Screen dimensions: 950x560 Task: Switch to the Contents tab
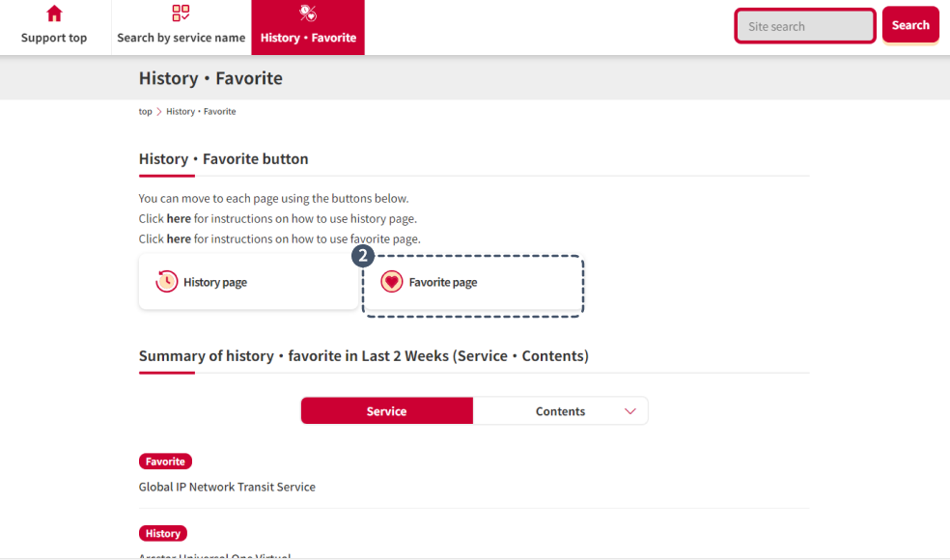point(560,411)
